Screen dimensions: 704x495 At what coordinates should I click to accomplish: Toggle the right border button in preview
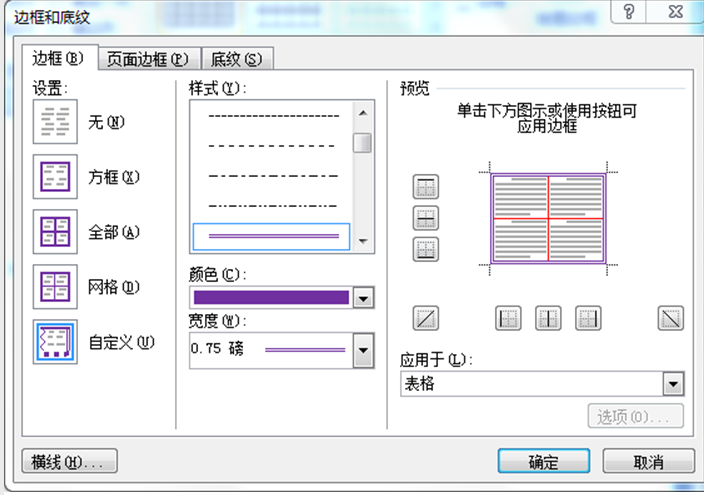(x=587, y=319)
